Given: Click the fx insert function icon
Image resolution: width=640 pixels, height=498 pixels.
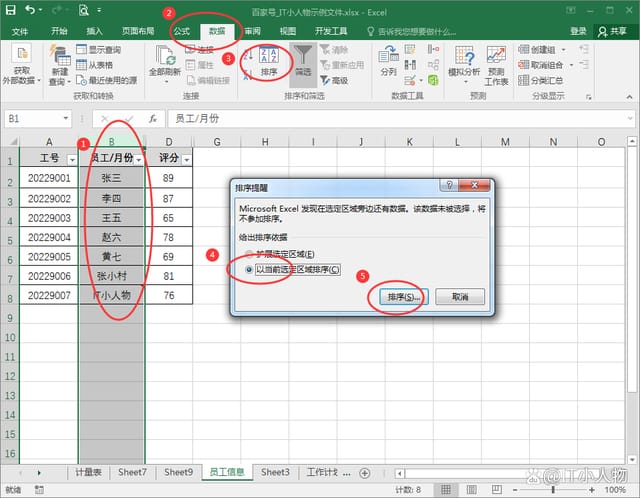Looking at the screenshot, I should coord(153,119).
